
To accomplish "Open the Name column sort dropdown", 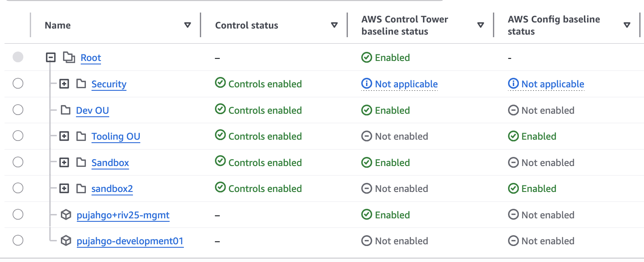I will [x=187, y=25].
